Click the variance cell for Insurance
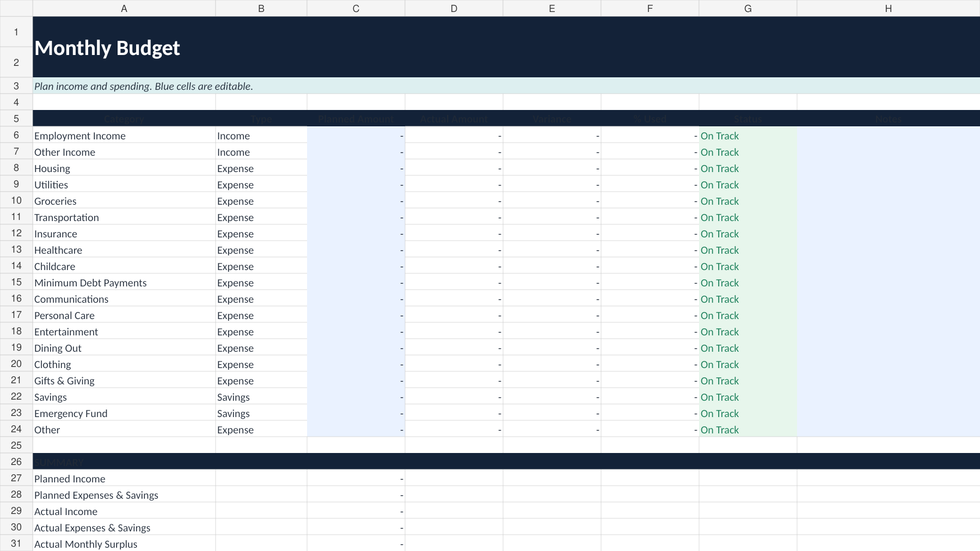The height and width of the screenshot is (551, 980). pyautogui.click(x=552, y=233)
